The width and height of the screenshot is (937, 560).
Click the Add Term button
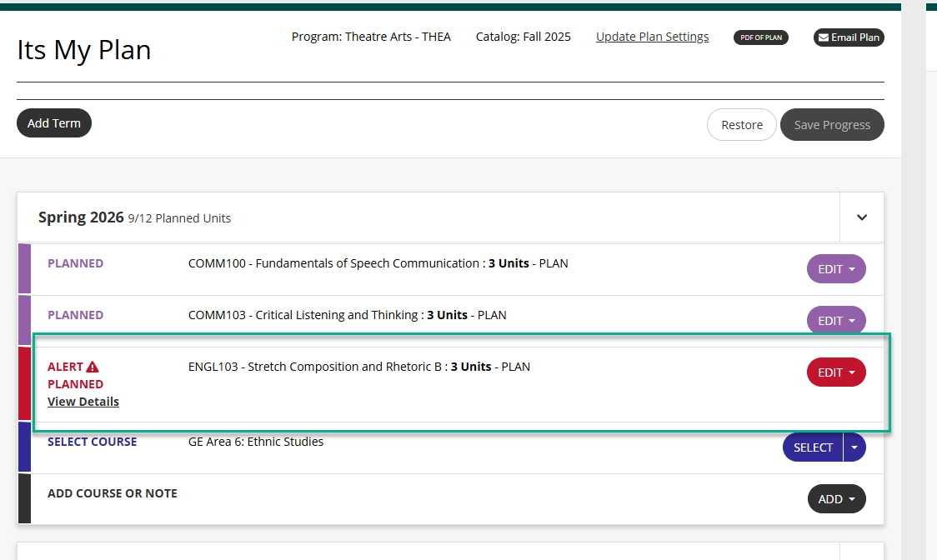[x=53, y=122]
